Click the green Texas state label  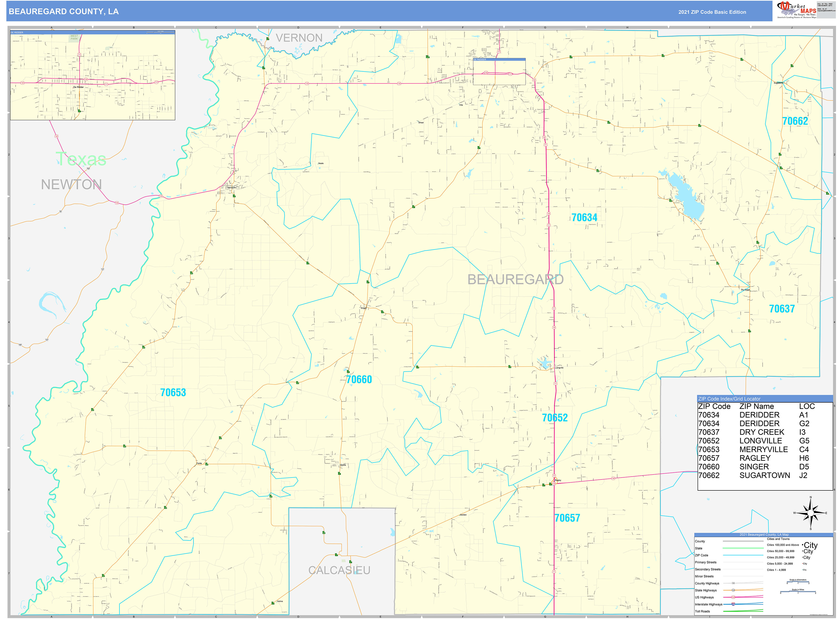pos(81,159)
